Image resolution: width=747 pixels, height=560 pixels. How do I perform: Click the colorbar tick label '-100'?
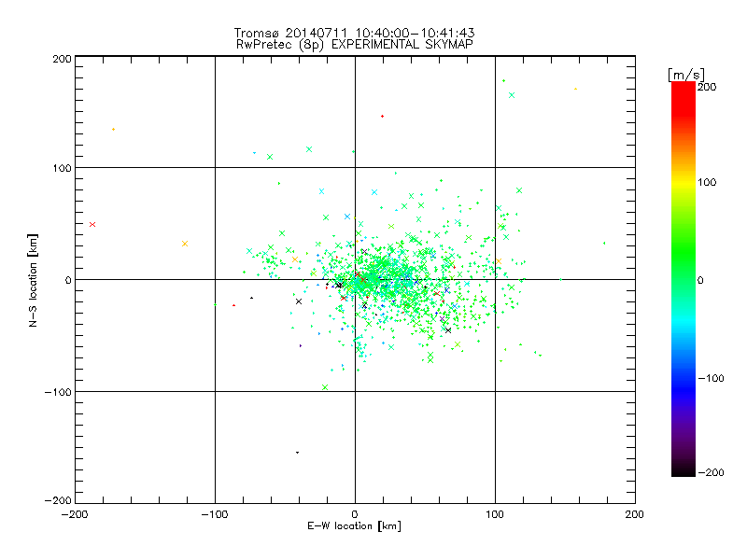pos(711,378)
